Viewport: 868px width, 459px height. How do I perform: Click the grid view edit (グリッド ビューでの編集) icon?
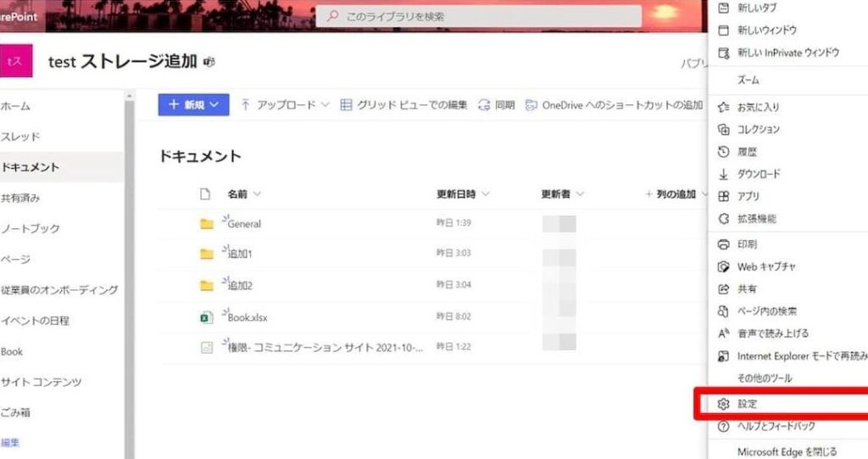coord(347,105)
